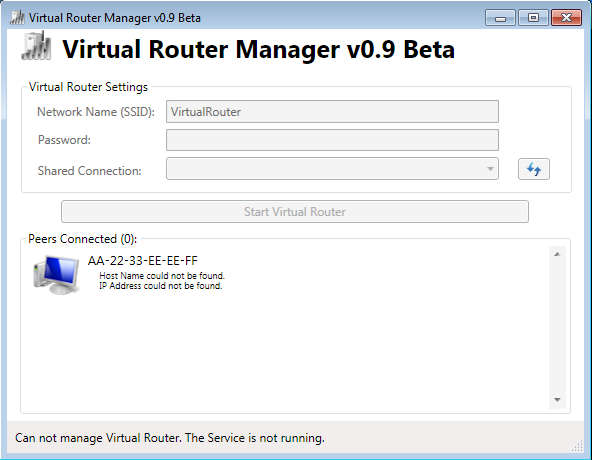Viewport: 592px width, 460px height.
Task: Open the Shared Connection dropdown
Action: 332,169
